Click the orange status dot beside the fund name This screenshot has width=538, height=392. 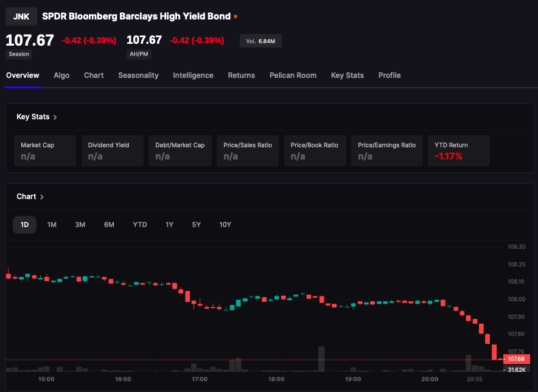point(236,16)
